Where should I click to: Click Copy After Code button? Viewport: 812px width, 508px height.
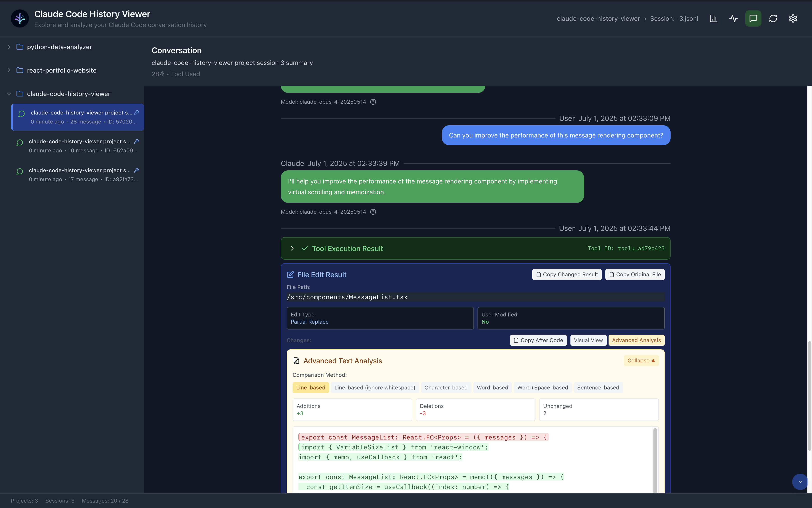(x=538, y=340)
